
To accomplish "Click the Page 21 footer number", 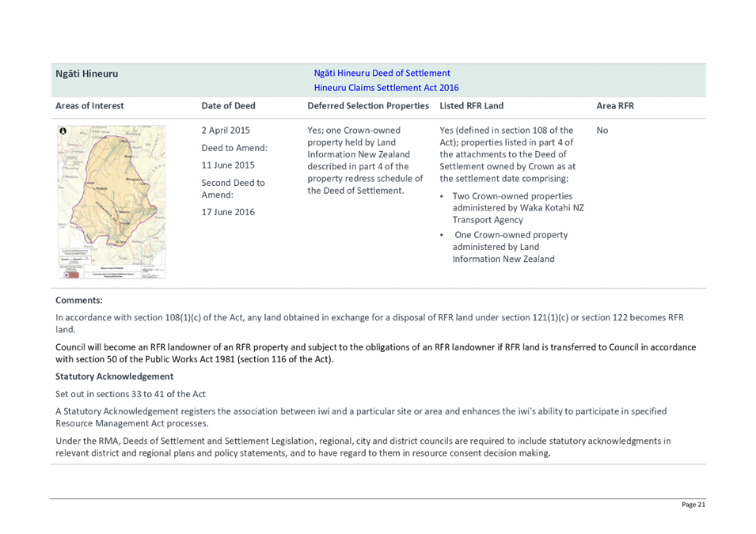I will coord(693,505).
